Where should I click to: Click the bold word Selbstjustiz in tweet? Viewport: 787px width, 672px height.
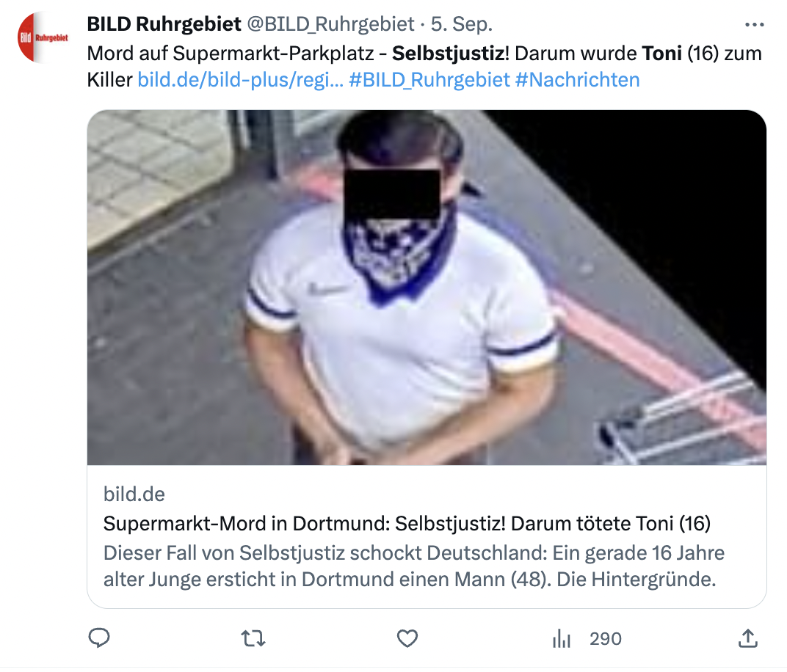[x=450, y=53]
